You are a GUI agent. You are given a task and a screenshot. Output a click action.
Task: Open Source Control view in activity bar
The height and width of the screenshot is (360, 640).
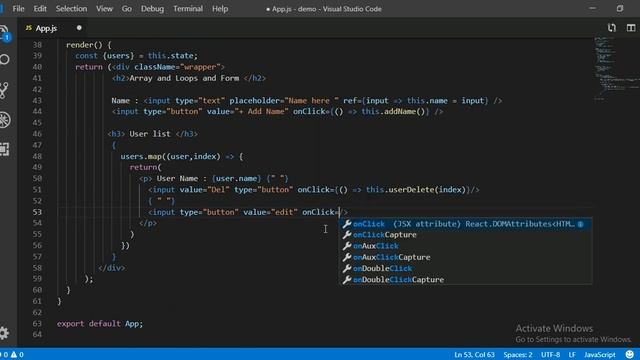point(4,90)
